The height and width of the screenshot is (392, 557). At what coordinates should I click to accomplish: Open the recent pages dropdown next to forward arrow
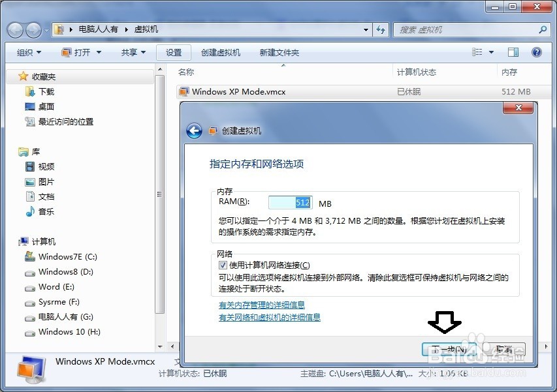pos(46,30)
